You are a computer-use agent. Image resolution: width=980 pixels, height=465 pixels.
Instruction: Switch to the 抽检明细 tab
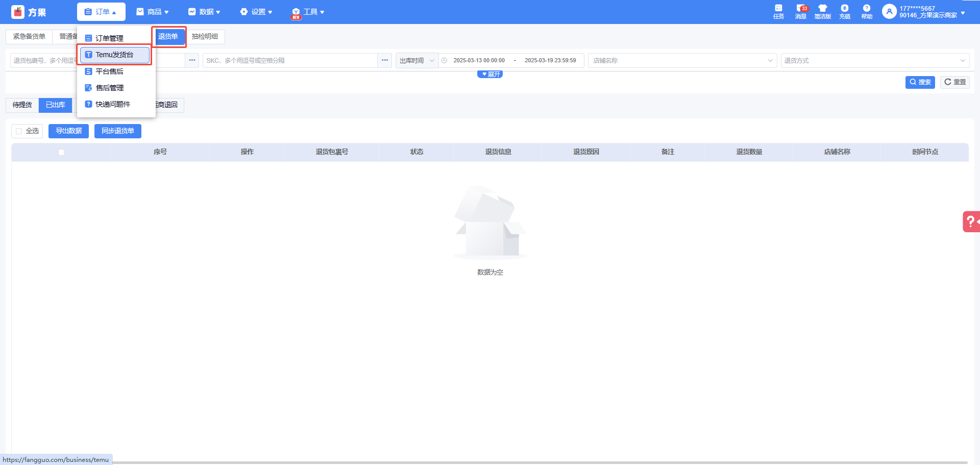(205, 37)
